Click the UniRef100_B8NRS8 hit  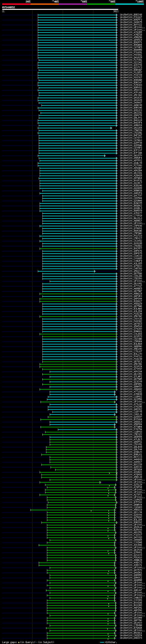pos(131,191)
